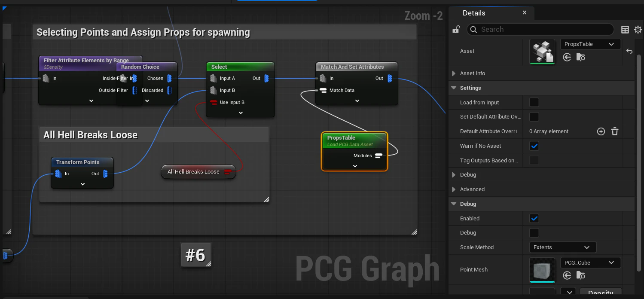Reset the Asset property to default
The width and height of the screenshot is (644, 299).
[x=629, y=51]
